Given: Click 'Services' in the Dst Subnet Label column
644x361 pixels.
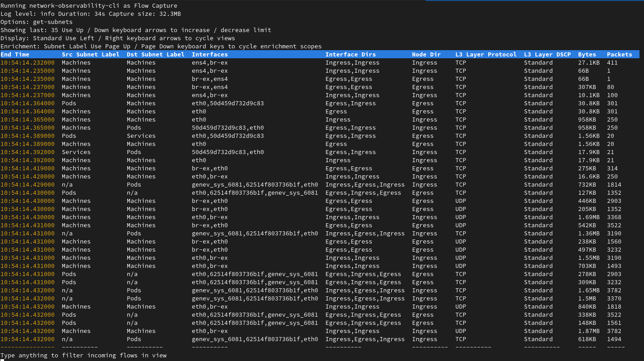Looking at the screenshot, I should (141, 136).
